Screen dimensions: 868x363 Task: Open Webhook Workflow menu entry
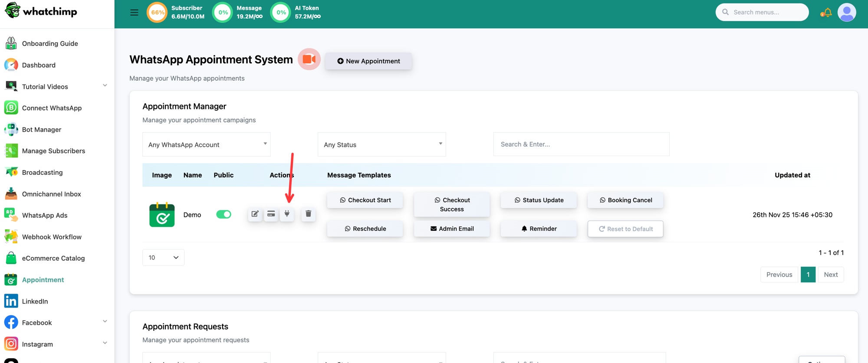click(52, 237)
